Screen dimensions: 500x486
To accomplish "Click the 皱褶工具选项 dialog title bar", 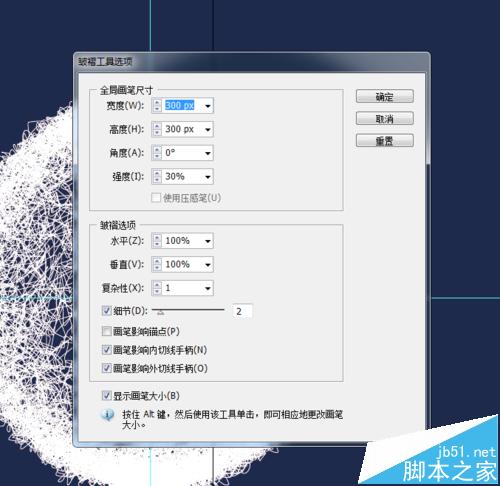I will click(x=251, y=62).
